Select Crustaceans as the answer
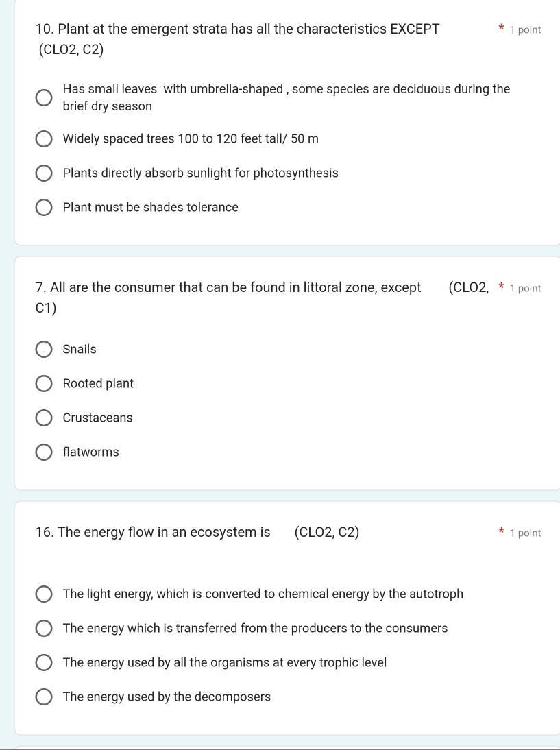Screen dimensions: 560x750 pos(43,418)
